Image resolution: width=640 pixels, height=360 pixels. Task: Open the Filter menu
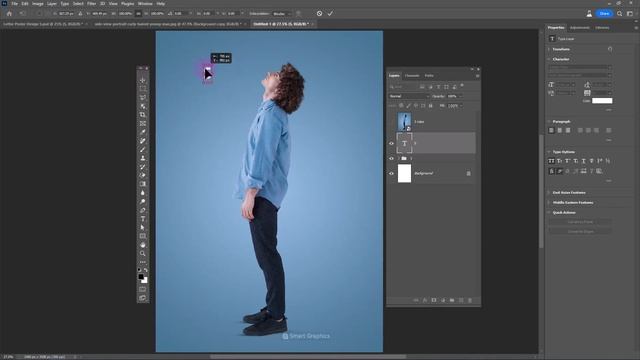91,4
